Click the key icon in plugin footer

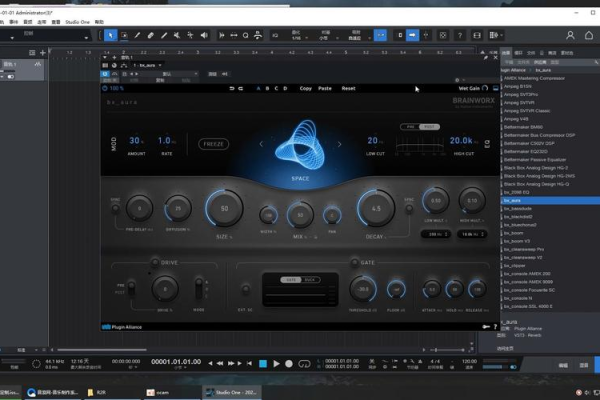pos(484,326)
